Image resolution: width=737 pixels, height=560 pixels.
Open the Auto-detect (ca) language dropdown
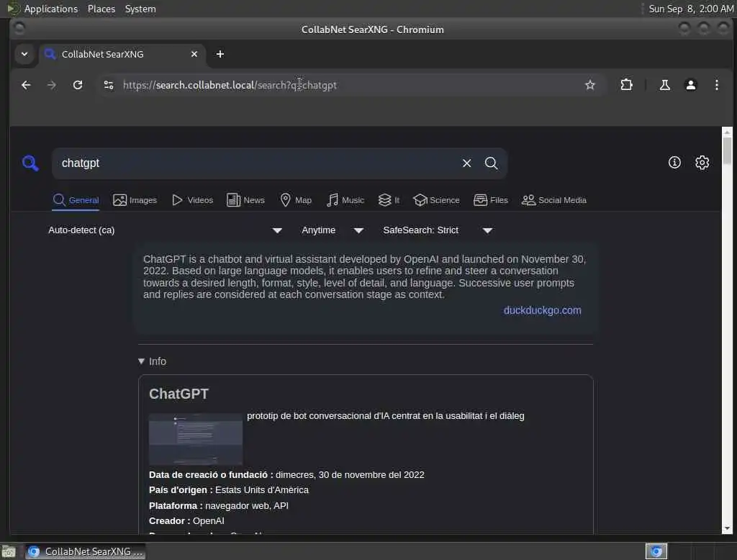[x=165, y=230]
